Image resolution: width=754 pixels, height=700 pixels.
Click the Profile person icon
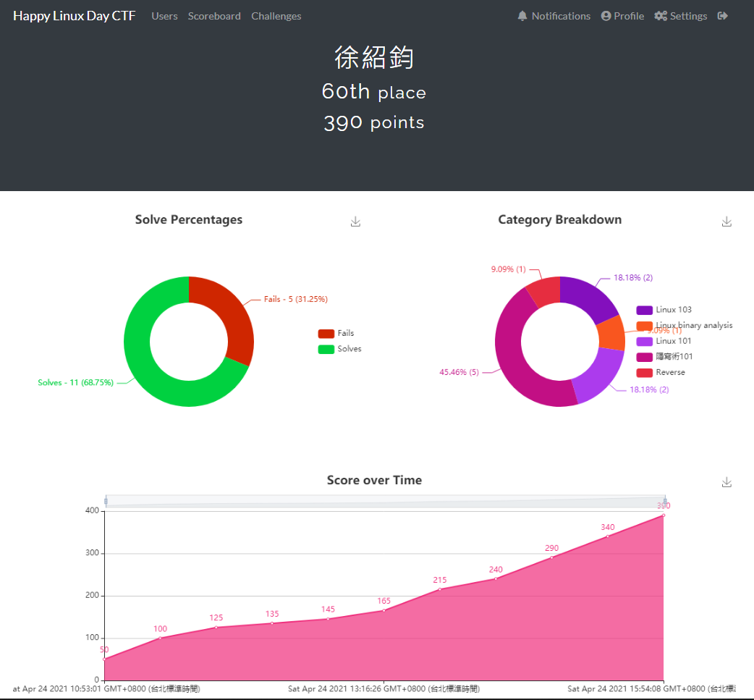[x=605, y=15]
